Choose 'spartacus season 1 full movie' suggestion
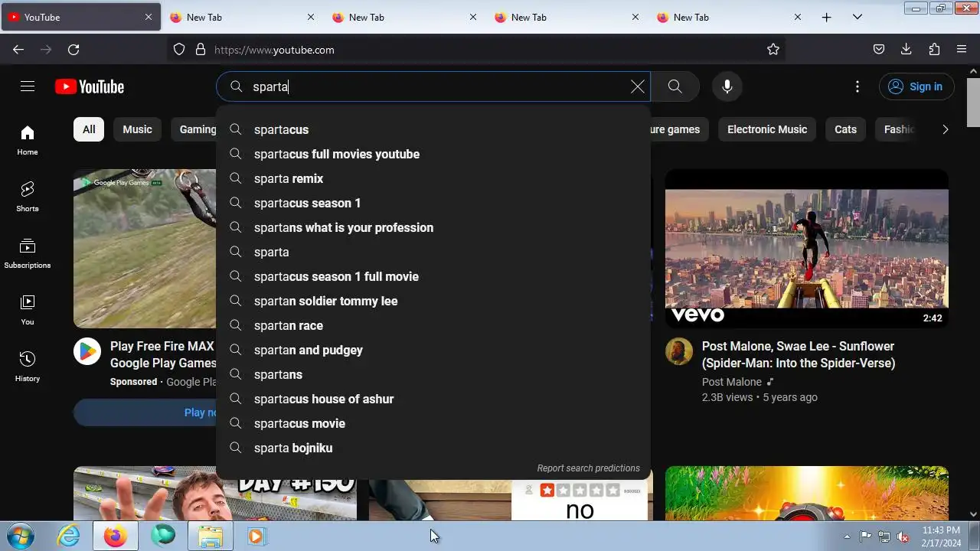The width and height of the screenshot is (980, 551). coord(433,276)
